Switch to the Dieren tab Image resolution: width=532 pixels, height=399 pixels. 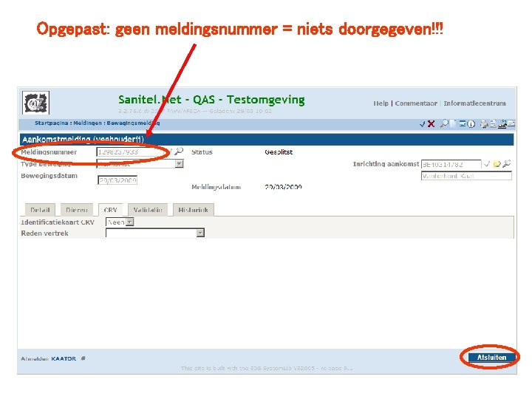[77, 210]
